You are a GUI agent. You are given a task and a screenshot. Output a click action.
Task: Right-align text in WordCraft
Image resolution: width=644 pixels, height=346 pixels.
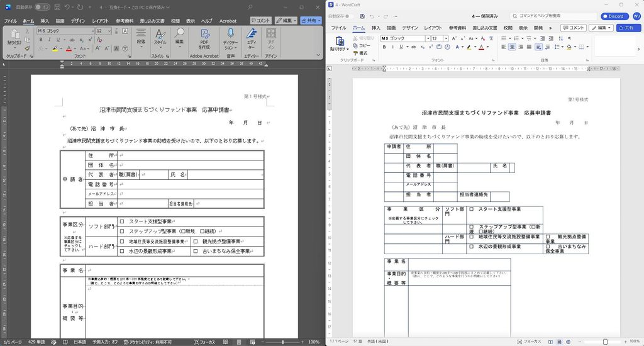point(521,47)
